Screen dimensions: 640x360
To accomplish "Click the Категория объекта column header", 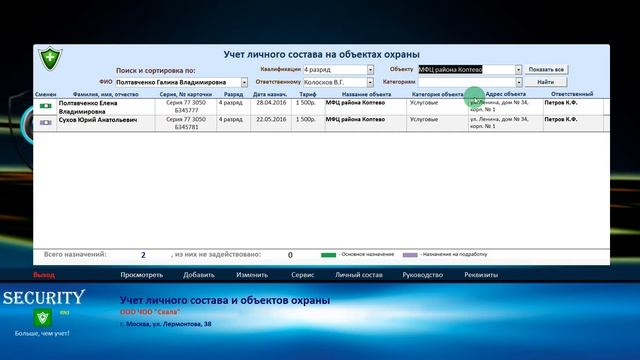I will [x=438, y=94].
